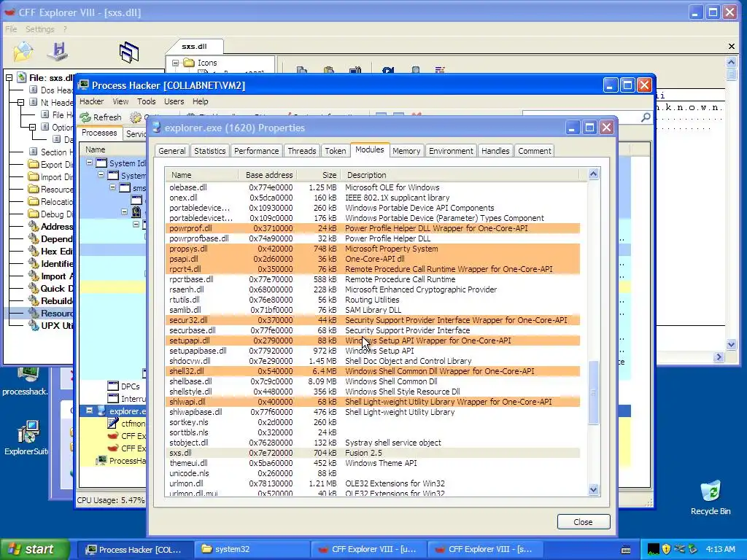Viewport: 747px width, 560px height.
Task: Click the black graph tray icon
Action: tap(654, 549)
